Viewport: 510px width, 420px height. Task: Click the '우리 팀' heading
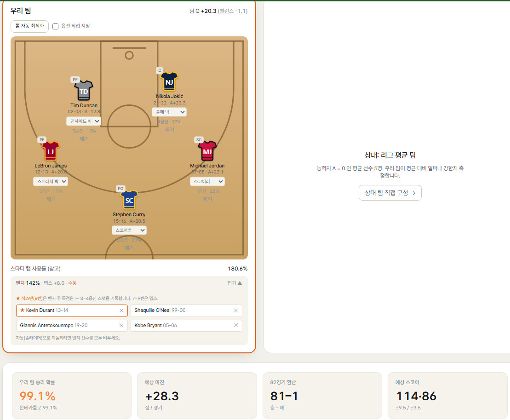tap(21, 11)
